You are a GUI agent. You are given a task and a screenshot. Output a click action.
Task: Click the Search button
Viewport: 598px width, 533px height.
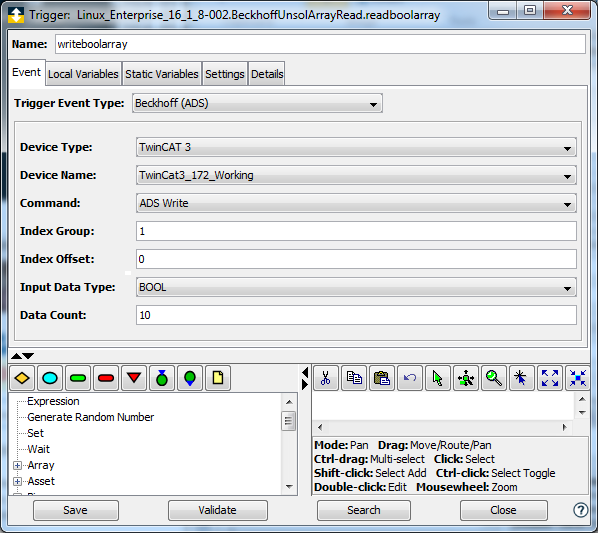point(363,510)
